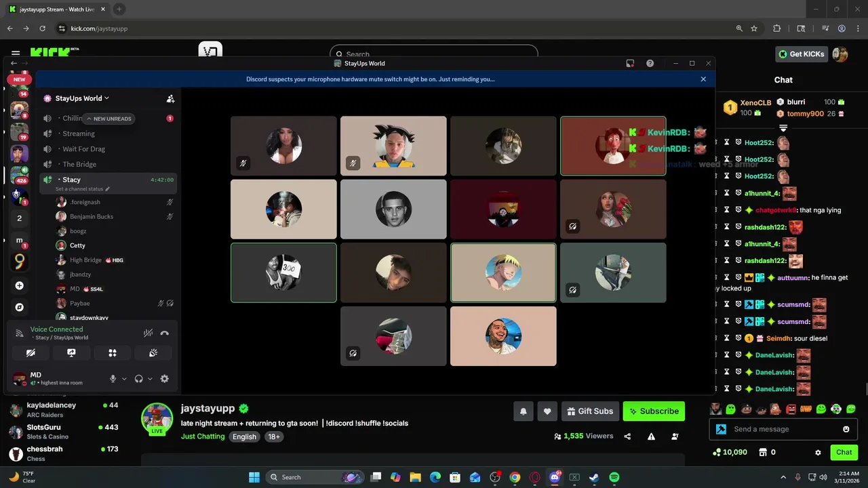Pop out Discord call window icon
This screenshot has width=868, height=488.
pos(630,63)
